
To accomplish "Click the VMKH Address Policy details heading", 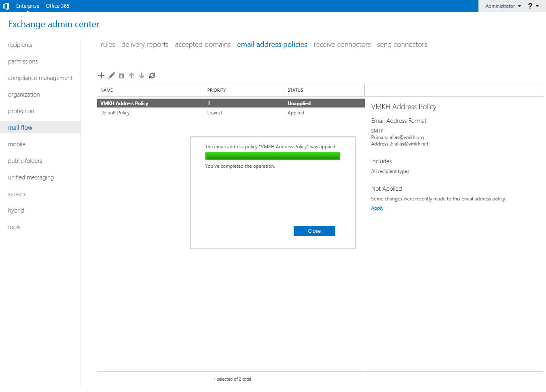I will (x=404, y=107).
